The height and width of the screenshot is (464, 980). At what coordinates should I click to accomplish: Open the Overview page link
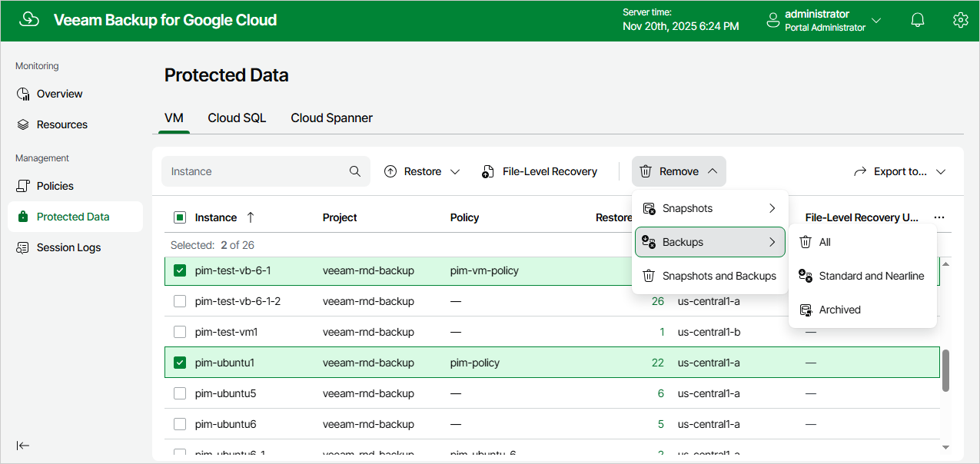pyautogui.click(x=60, y=94)
